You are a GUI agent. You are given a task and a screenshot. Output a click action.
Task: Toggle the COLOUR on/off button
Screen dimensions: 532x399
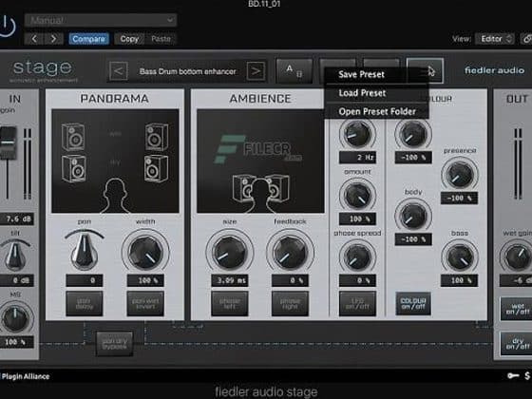pyautogui.click(x=413, y=303)
